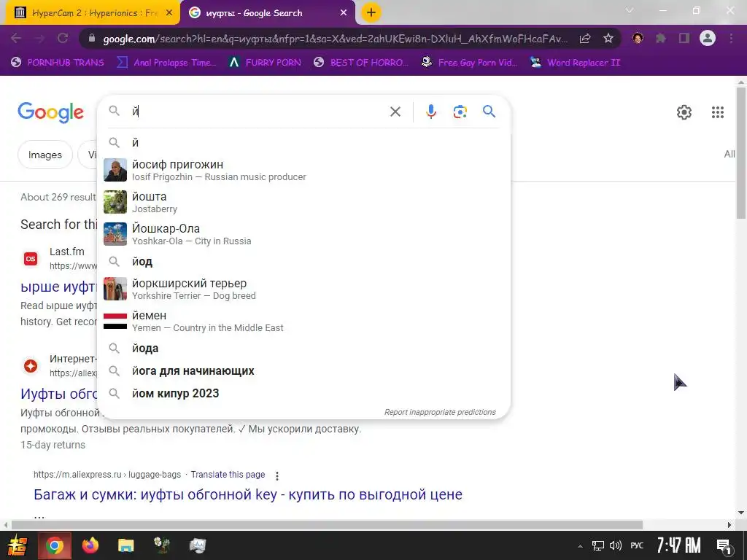The width and height of the screenshot is (747, 560).
Task: Toggle the browser side panel icon
Action: (x=684, y=38)
